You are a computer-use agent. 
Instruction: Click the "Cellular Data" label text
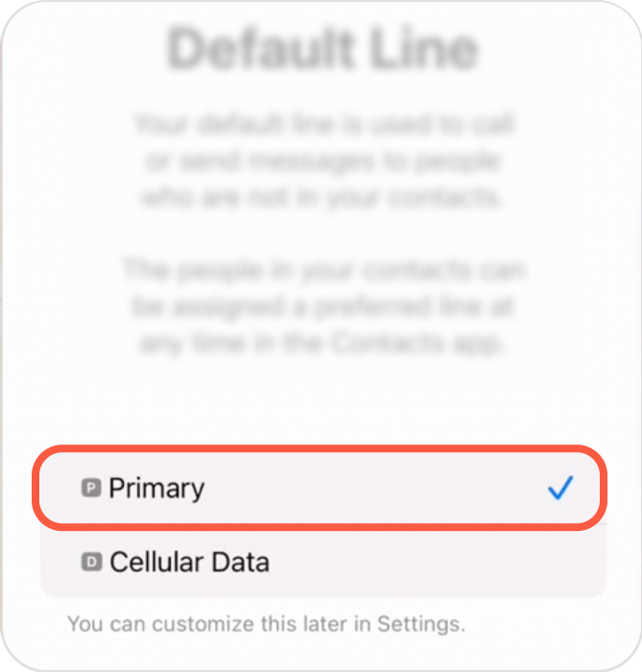click(x=189, y=562)
